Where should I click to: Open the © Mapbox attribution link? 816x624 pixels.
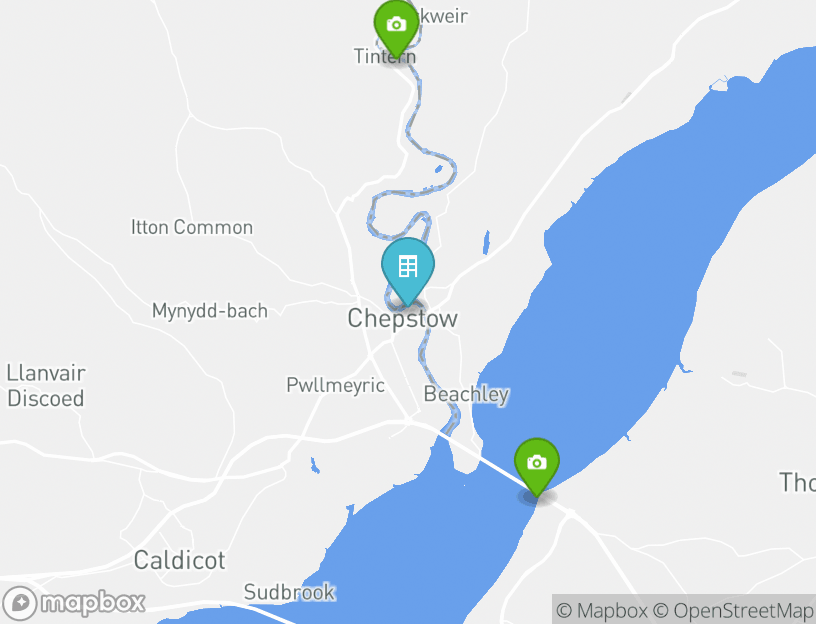point(602,610)
